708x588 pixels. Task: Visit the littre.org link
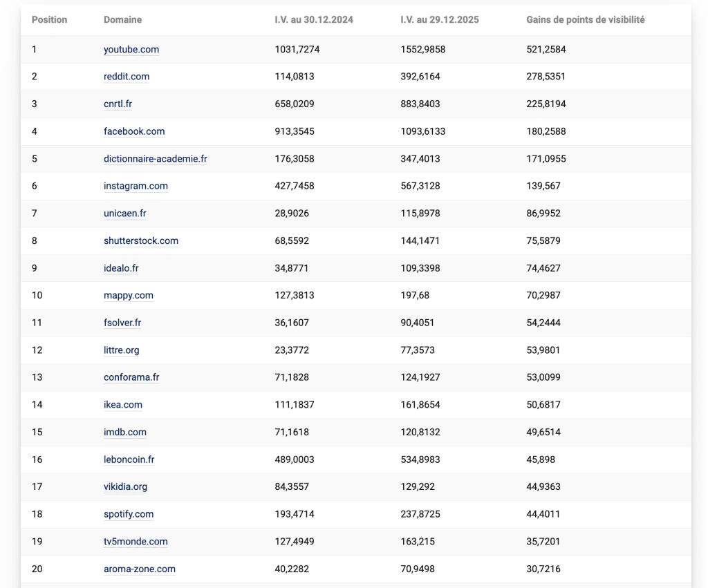coord(122,350)
